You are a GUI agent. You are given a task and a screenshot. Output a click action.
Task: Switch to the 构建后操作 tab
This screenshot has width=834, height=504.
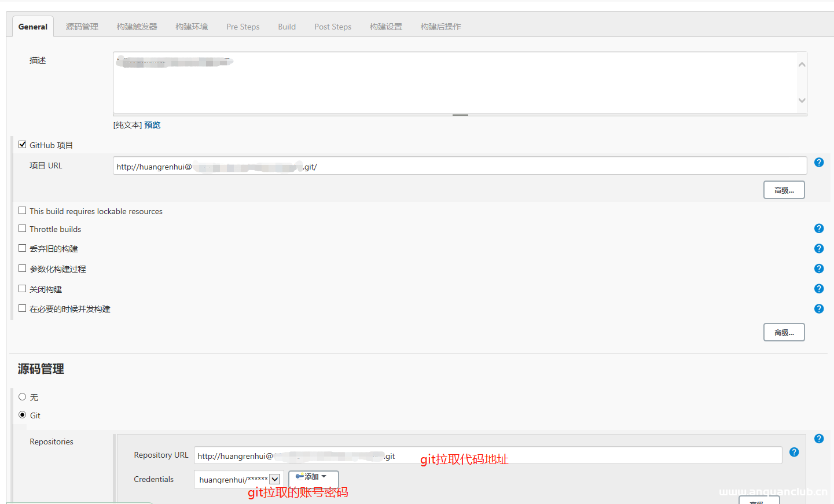click(441, 27)
